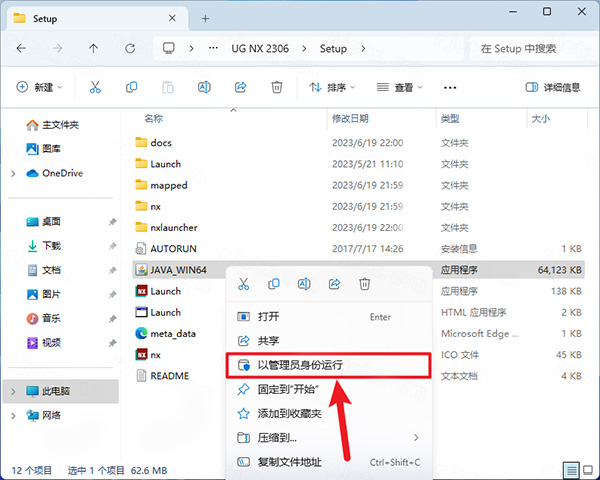Select the README text file

[170, 376]
